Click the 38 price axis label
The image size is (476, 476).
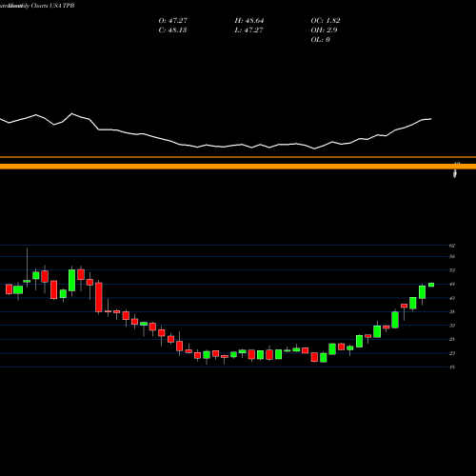(452, 311)
